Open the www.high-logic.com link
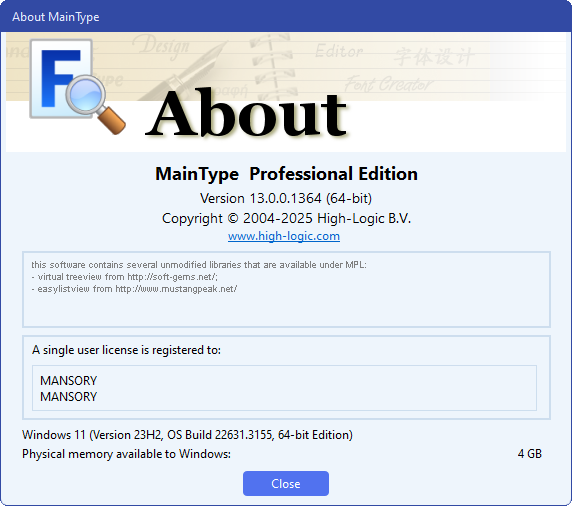The height and width of the screenshot is (506, 572). pos(284,236)
